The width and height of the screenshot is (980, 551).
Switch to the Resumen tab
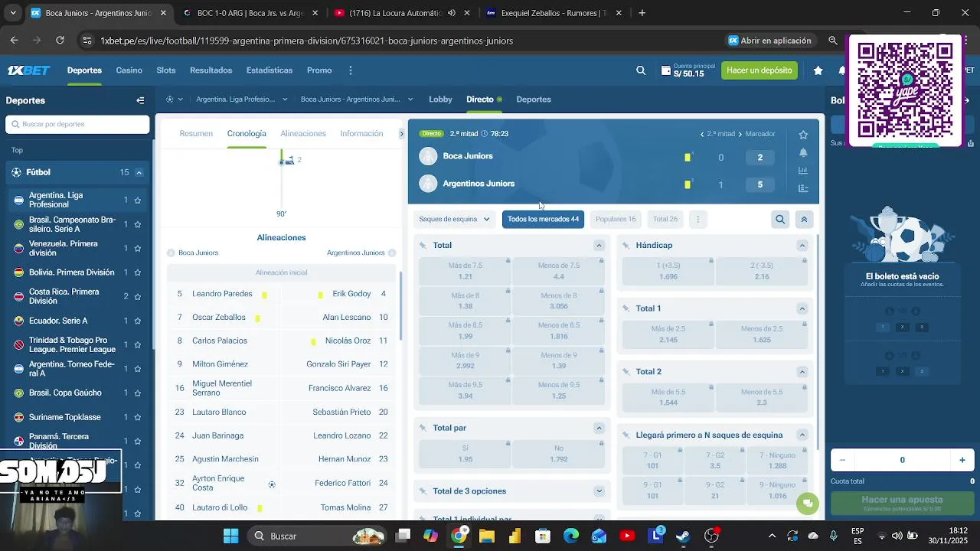click(196, 134)
